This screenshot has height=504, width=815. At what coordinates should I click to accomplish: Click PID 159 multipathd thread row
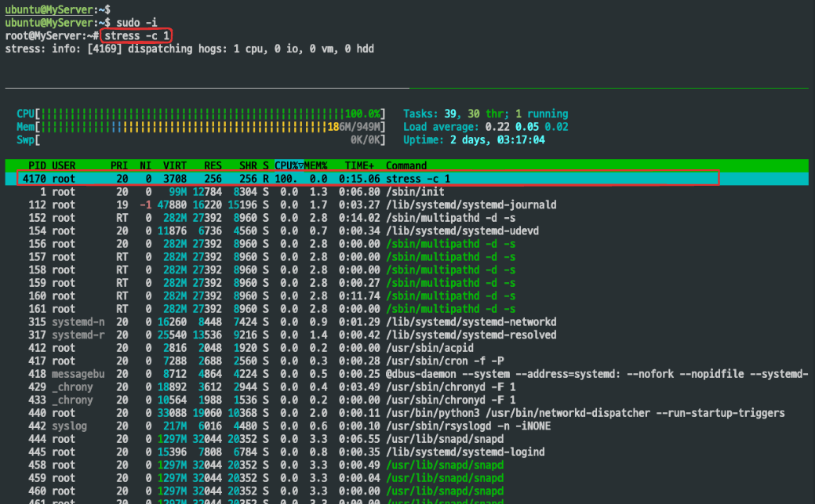click(x=407, y=283)
